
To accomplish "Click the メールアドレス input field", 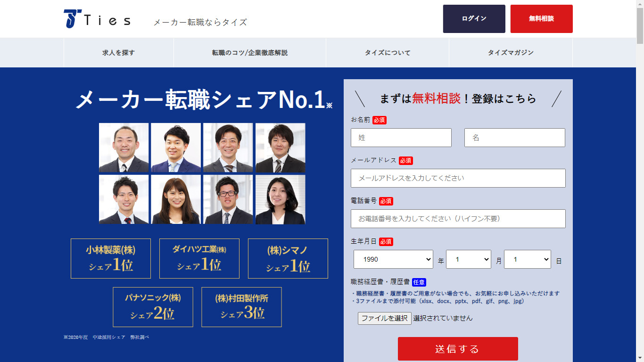I will point(458,178).
